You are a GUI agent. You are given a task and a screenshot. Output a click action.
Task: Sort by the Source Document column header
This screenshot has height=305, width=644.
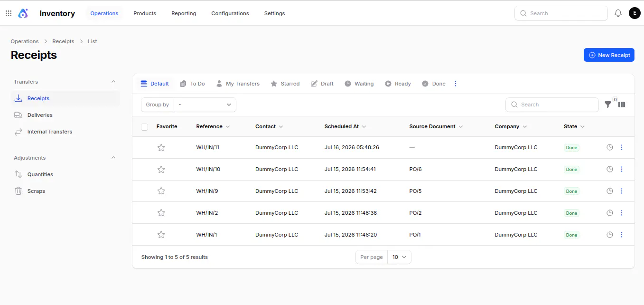(436, 126)
